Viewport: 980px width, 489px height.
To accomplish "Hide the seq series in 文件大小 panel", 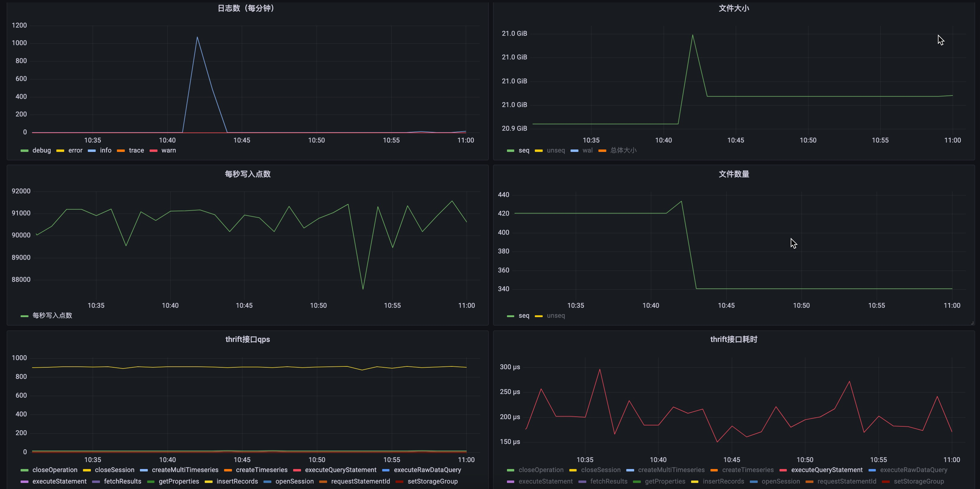I will point(524,151).
